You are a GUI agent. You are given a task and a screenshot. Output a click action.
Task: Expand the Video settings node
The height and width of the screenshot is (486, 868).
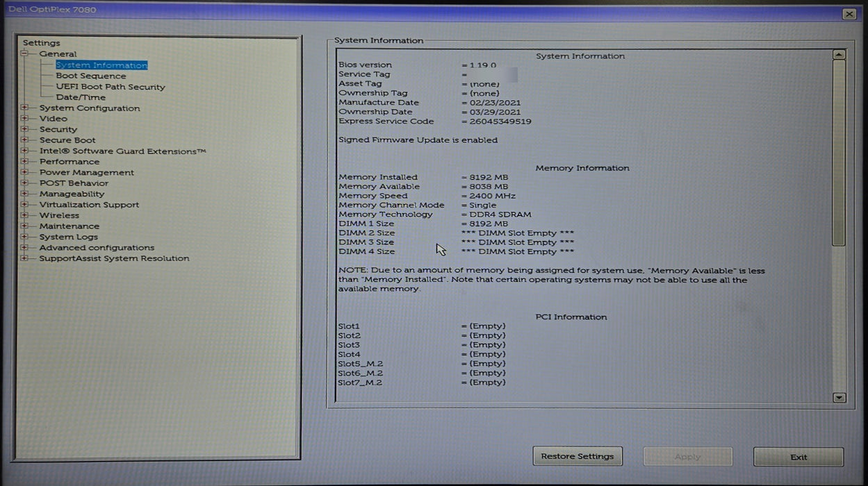click(x=25, y=119)
